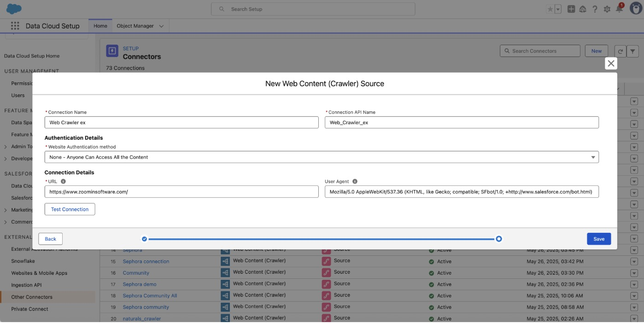Open Users in sidebar
The image size is (644, 323).
[x=18, y=96]
